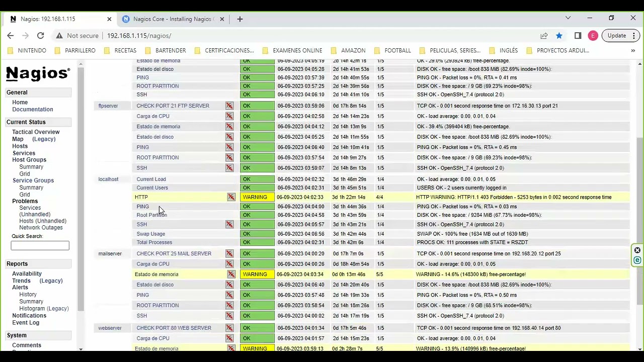Click the floating close circle icon at right edge
644x362 pixels.
tap(637, 250)
